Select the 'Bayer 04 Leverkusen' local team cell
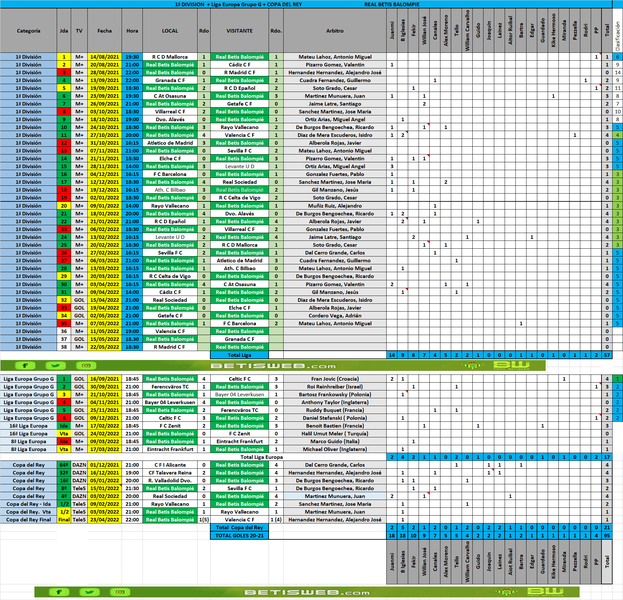This screenshot has height=600, width=623. coord(170,402)
